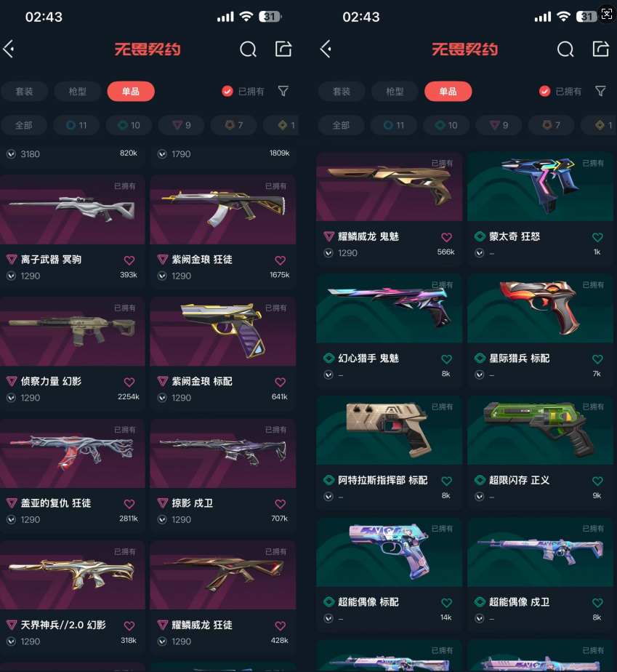617x672 pixels.
Task: Select the blue tier 11 filter chip, left
Action: click(76, 125)
